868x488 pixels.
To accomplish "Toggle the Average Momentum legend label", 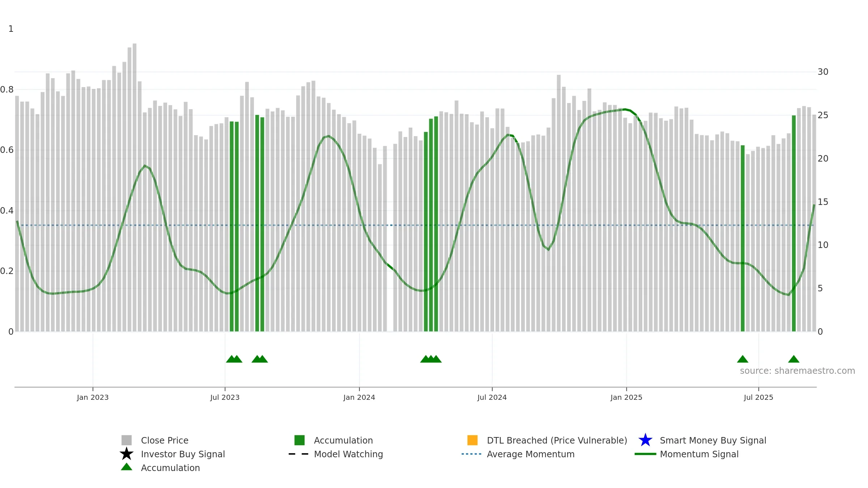I will pos(531,454).
